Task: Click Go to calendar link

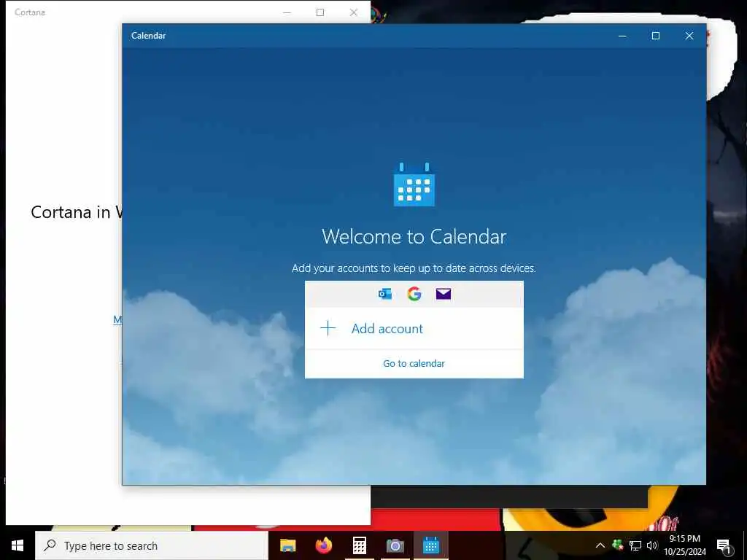Action: pos(414,363)
